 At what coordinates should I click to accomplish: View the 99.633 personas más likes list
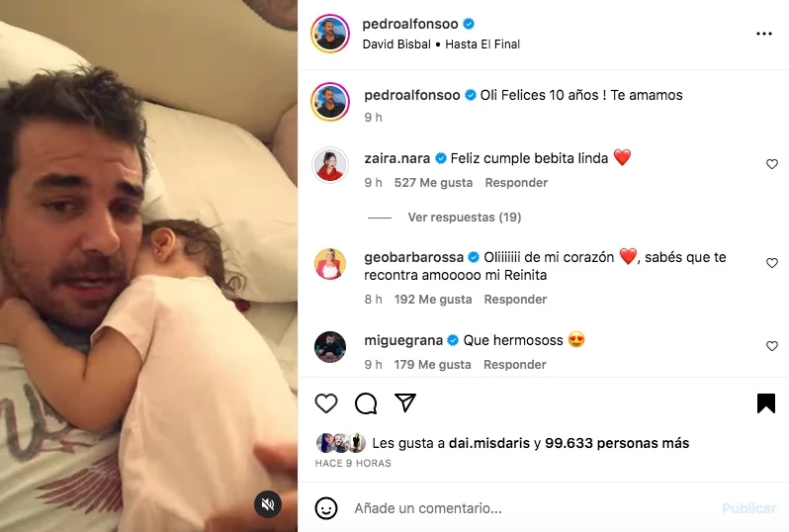click(617, 443)
